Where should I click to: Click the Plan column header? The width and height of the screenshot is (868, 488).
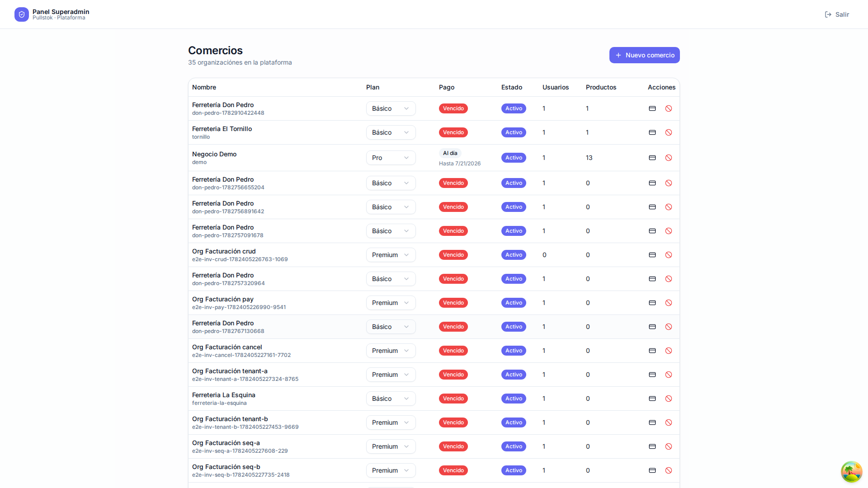click(x=373, y=87)
